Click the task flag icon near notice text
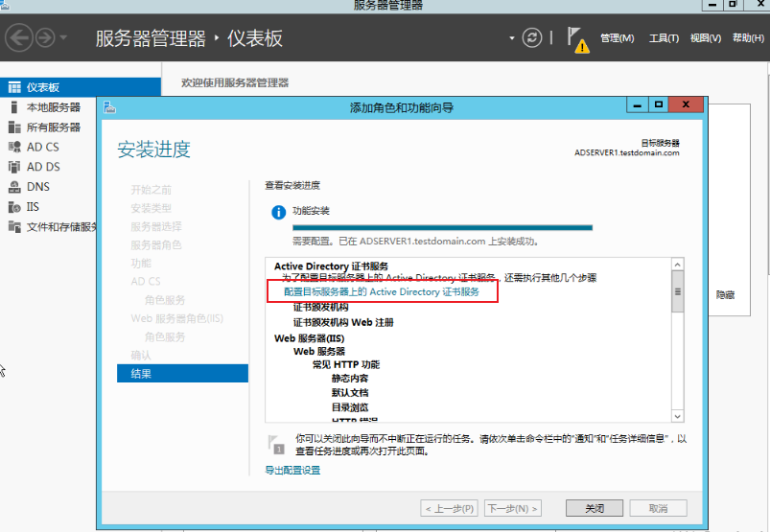770x532 pixels. click(276, 444)
